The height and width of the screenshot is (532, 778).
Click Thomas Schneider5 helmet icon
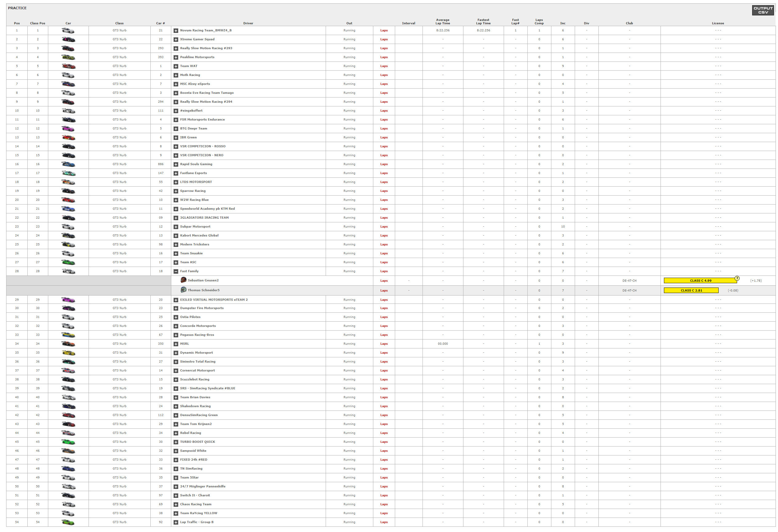184,290
